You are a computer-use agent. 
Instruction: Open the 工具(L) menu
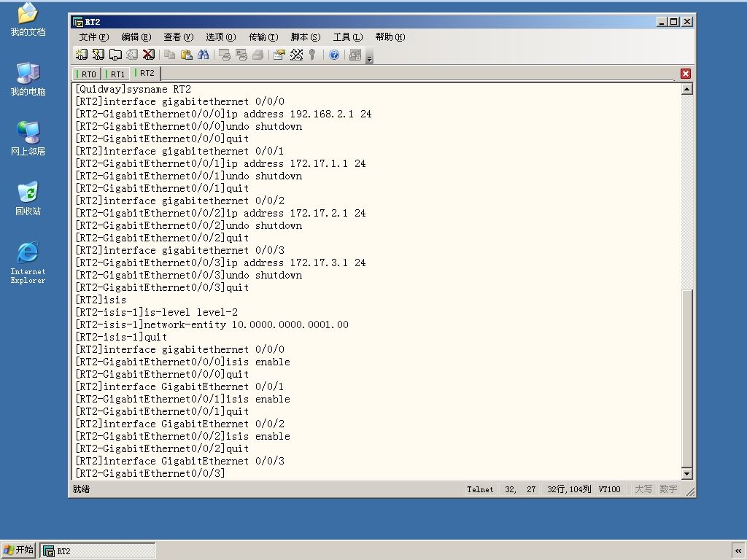coord(348,37)
